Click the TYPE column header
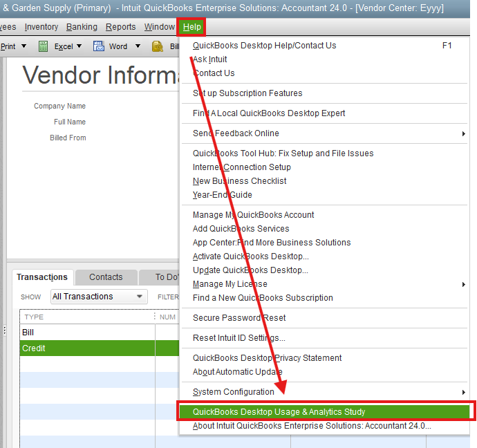The width and height of the screenshot is (477, 448). coord(88,317)
